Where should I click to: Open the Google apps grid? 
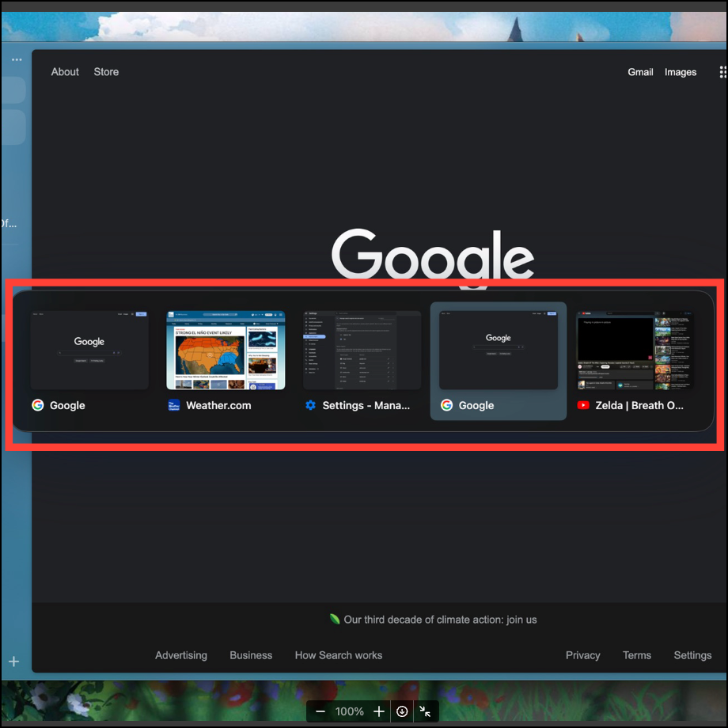pos(723,72)
